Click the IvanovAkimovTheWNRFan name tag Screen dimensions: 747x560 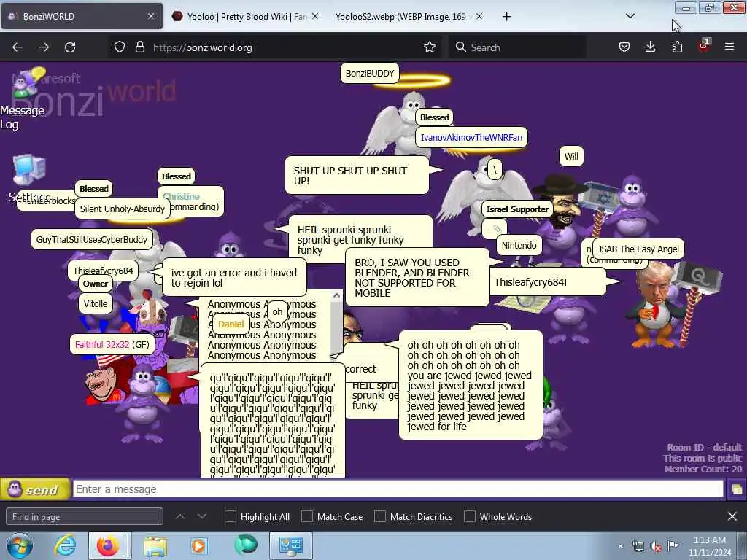(x=471, y=137)
